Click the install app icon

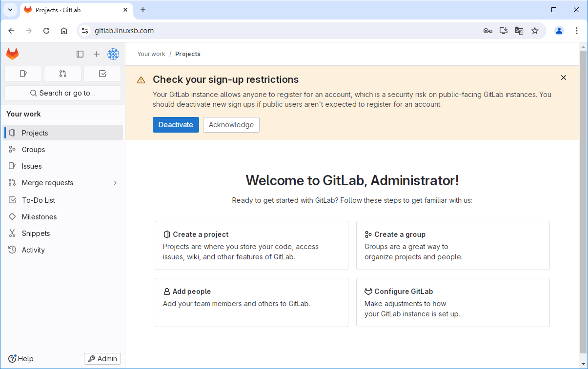point(504,31)
